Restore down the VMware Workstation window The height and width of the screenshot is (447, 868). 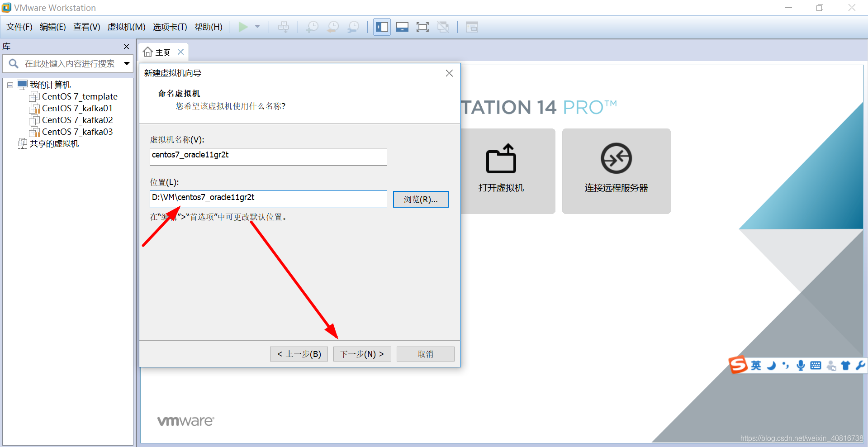click(x=820, y=8)
